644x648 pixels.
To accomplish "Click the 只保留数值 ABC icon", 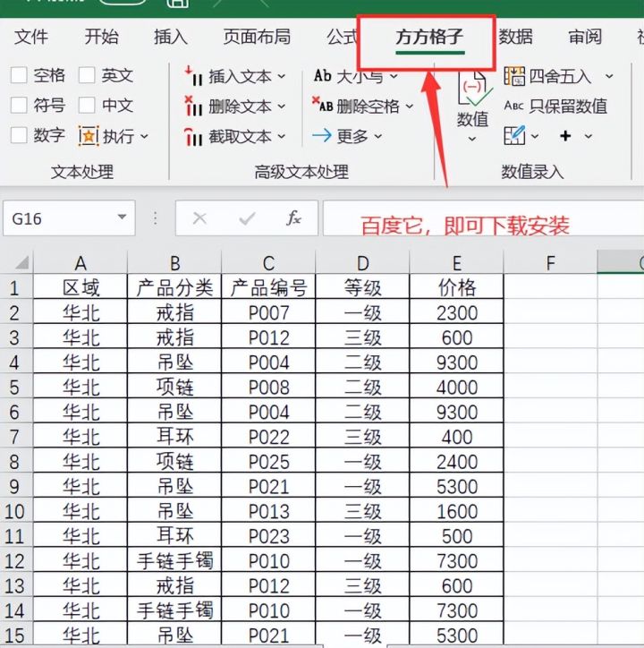I will (x=514, y=106).
